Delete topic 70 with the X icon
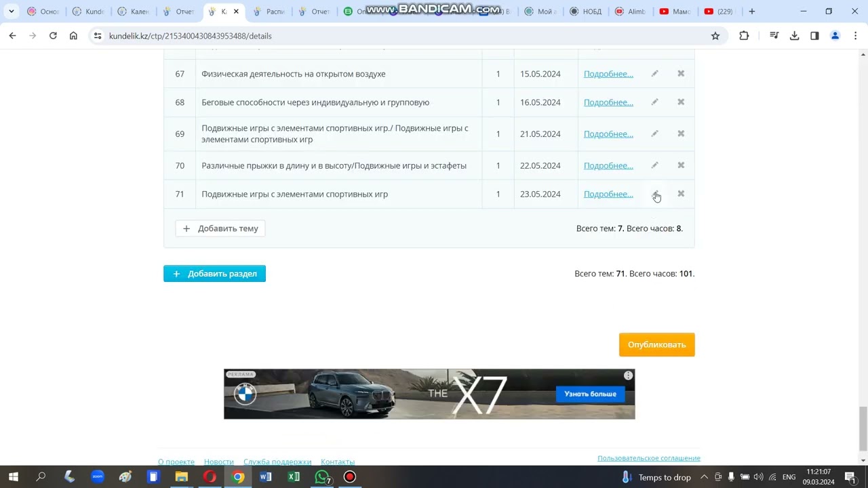 [681, 165]
